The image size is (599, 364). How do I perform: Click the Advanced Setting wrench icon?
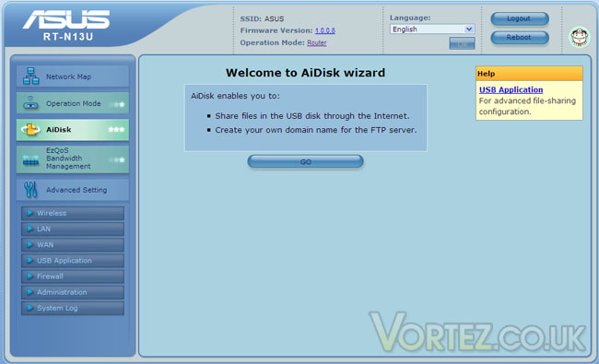(x=30, y=190)
